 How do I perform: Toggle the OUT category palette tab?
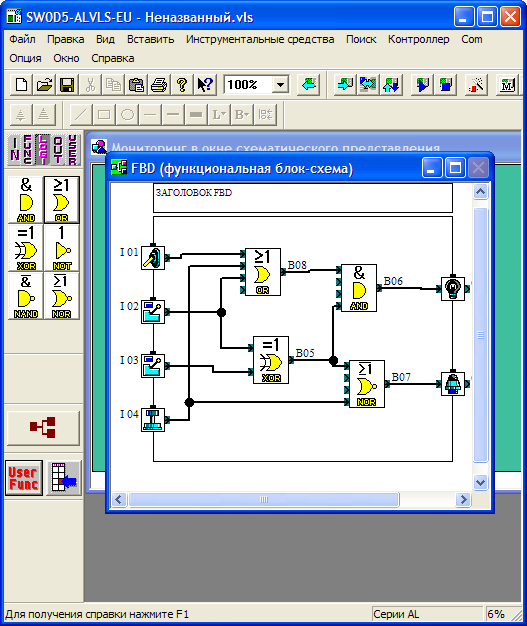[x=57, y=150]
